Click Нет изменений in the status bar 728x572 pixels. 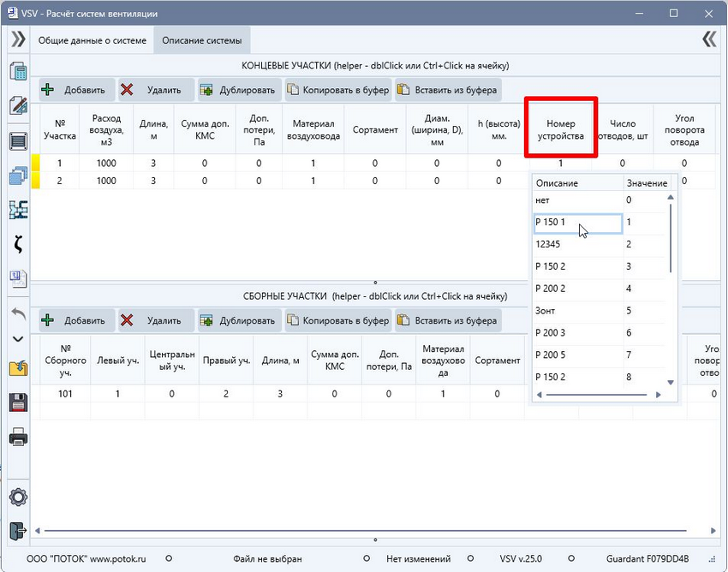point(418,558)
